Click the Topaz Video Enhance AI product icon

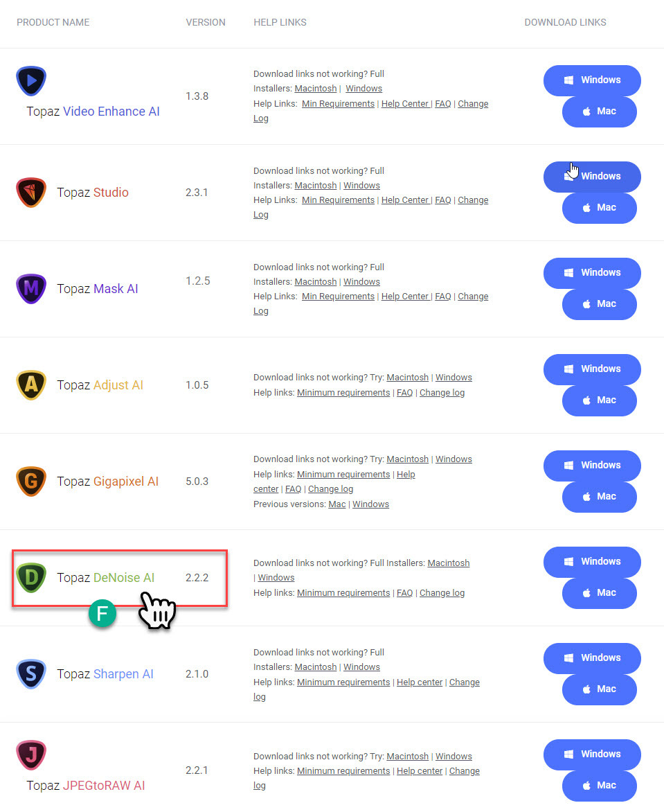click(31, 81)
